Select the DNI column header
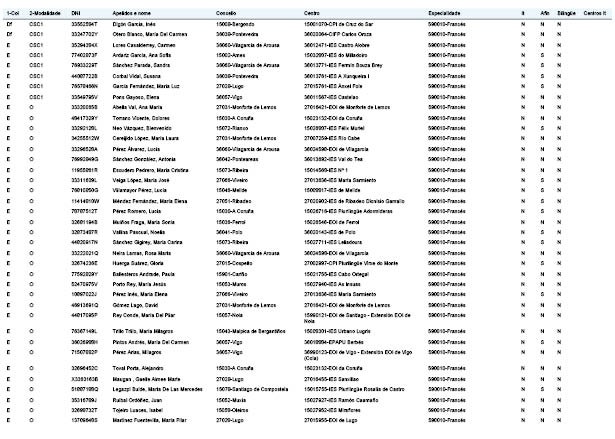This screenshot has width=615, height=439. (x=76, y=13)
